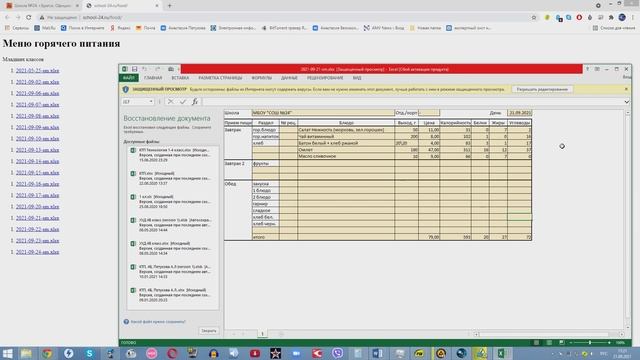Image resolution: width=640 pixels, height=360 pixels.
Task: Open a new Chrome tab with plus
Action: pos(169,6)
